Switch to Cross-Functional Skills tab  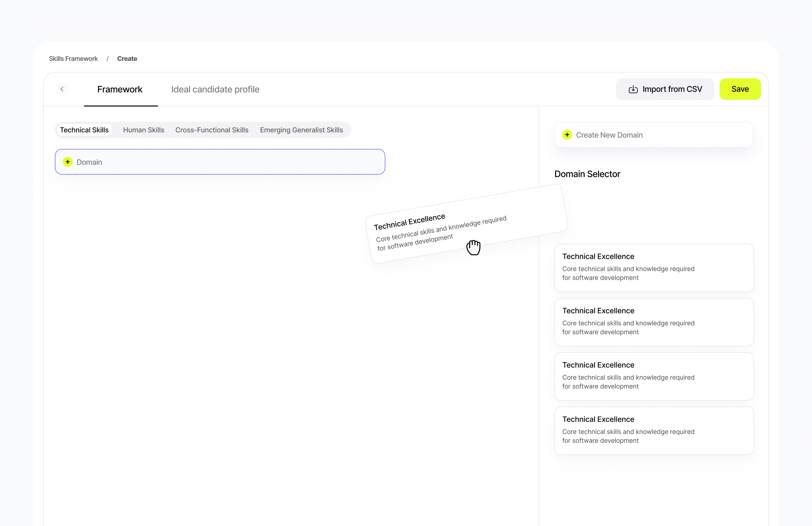point(212,130)
